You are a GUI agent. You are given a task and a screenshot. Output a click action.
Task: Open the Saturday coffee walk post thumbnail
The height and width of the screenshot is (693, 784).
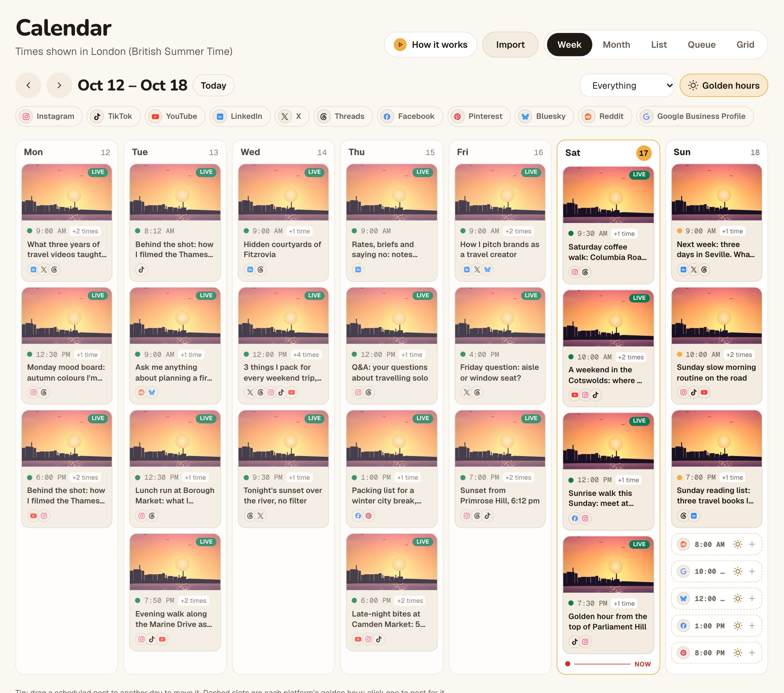[x=608, y=195]
